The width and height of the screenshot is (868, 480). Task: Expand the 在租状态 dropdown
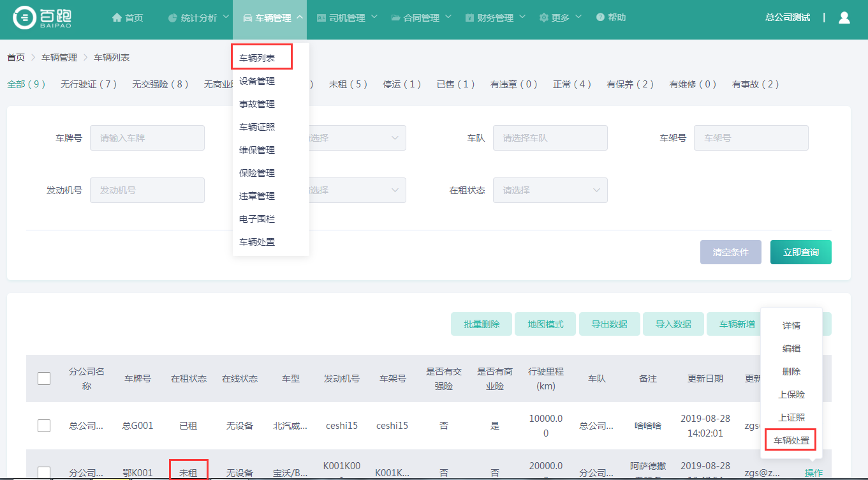point(550,190)
